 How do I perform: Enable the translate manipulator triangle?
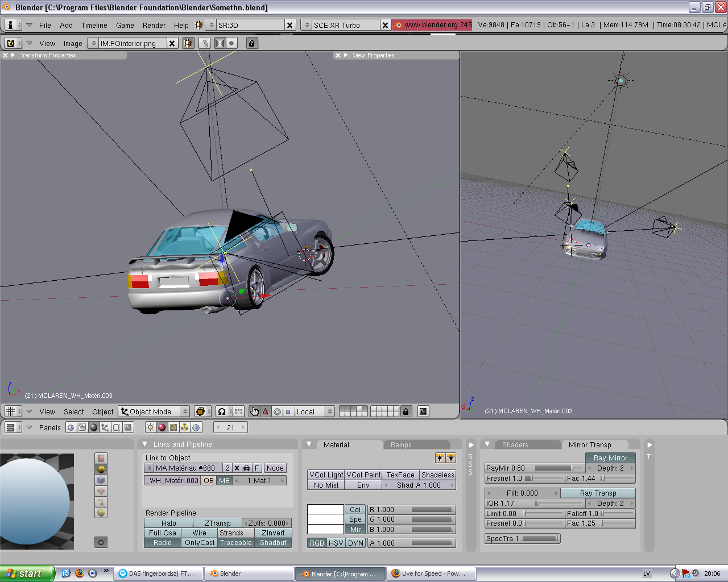(x=265, y=411)
